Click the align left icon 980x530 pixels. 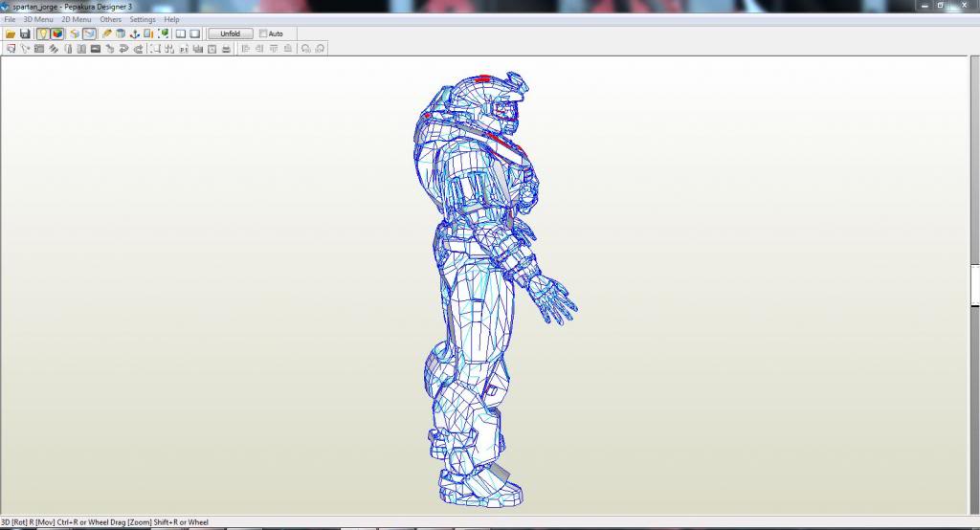pyautogui.click(x=246, y=49)
